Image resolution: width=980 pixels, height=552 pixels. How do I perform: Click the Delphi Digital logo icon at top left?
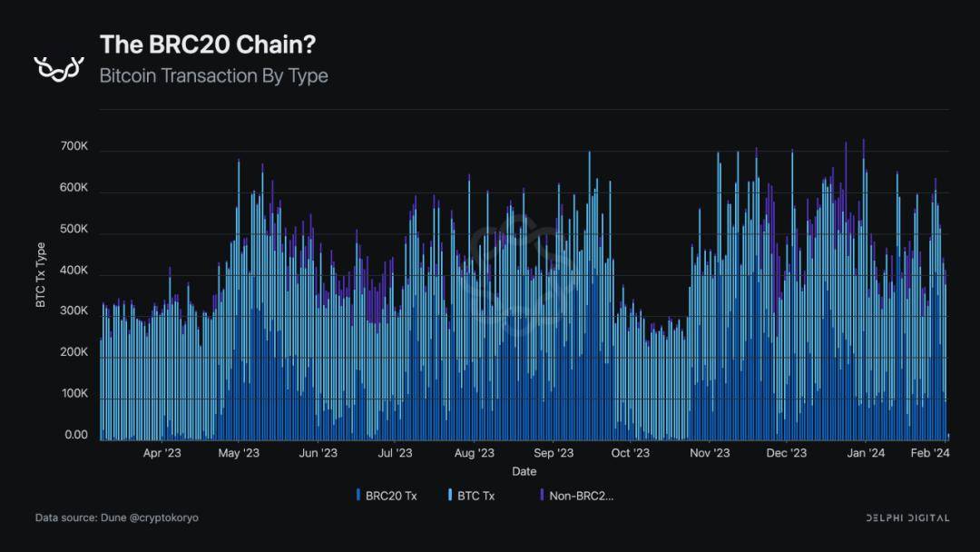tap(59, 68)
